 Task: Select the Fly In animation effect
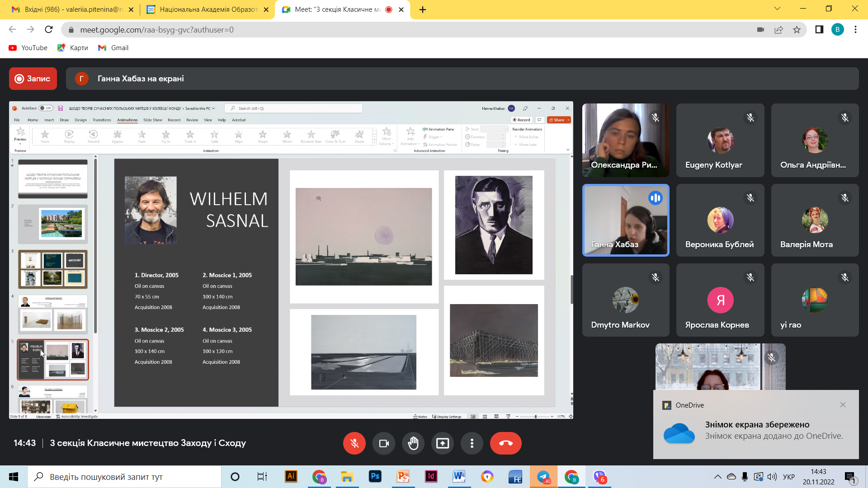click(x=166, y=136)
